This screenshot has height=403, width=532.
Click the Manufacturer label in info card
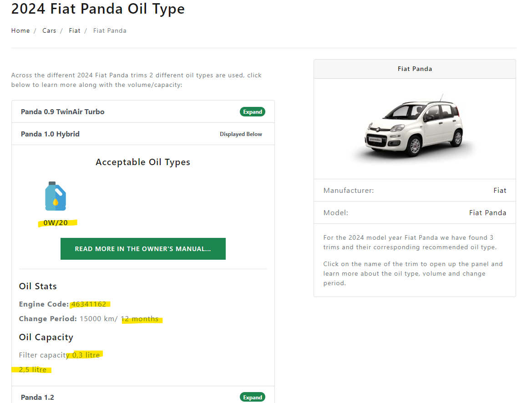pyautogui.click(x=349, y=190)
